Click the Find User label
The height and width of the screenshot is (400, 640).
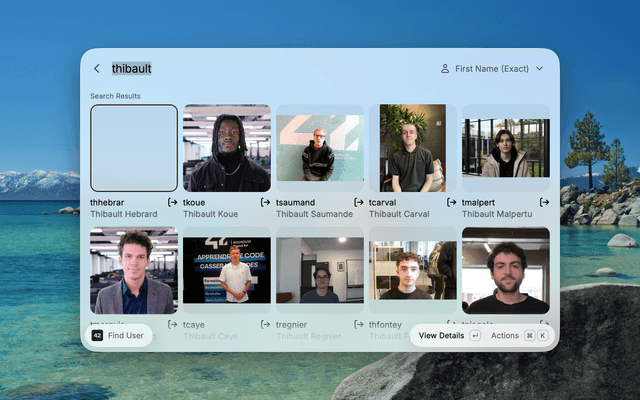[x=126, y=336]
